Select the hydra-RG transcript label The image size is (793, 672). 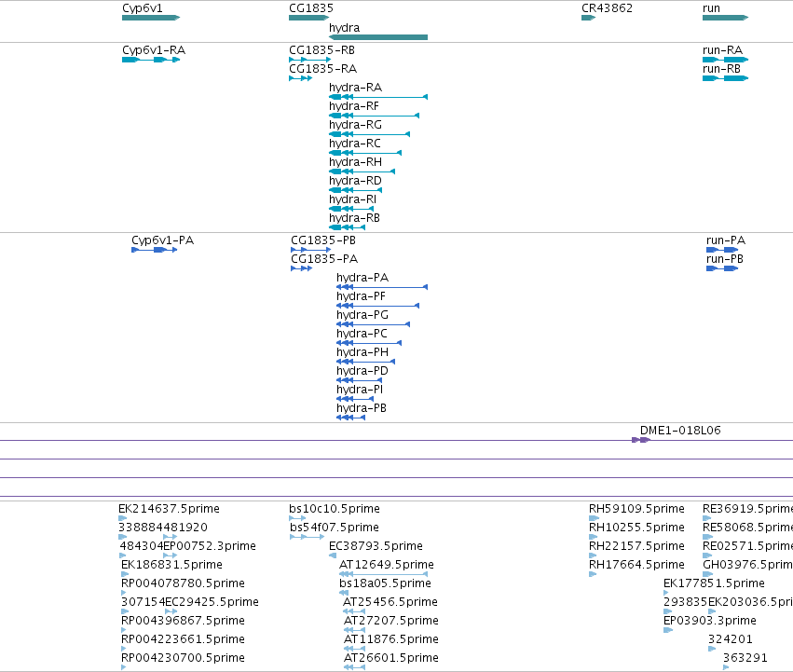[x=355, y=125]
